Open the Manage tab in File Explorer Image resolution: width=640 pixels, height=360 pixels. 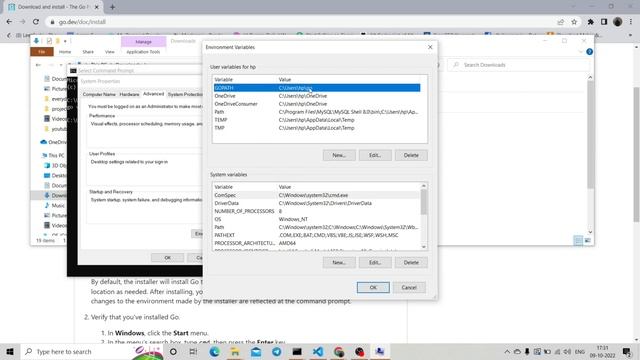143,42
